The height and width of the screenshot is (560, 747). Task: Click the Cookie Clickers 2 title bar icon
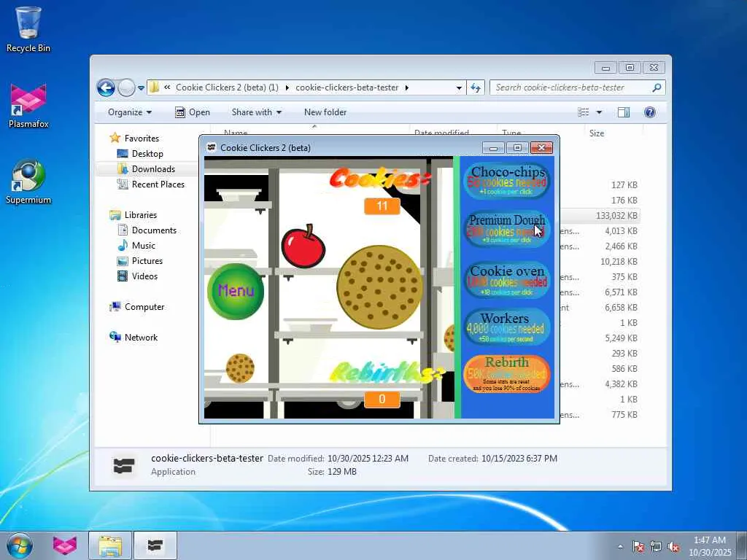[x=212, y=147]
